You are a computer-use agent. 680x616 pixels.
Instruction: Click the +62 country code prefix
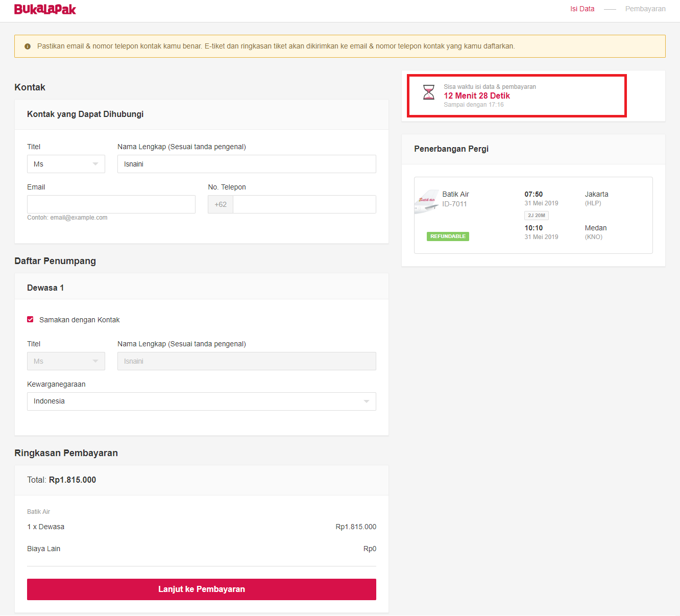point(221,204)
